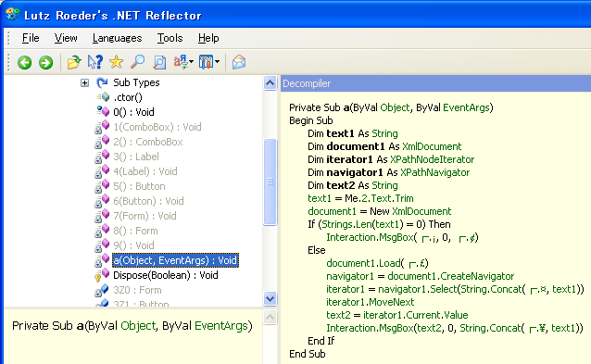Select the 0() : Void method

[x=133, y=112]
